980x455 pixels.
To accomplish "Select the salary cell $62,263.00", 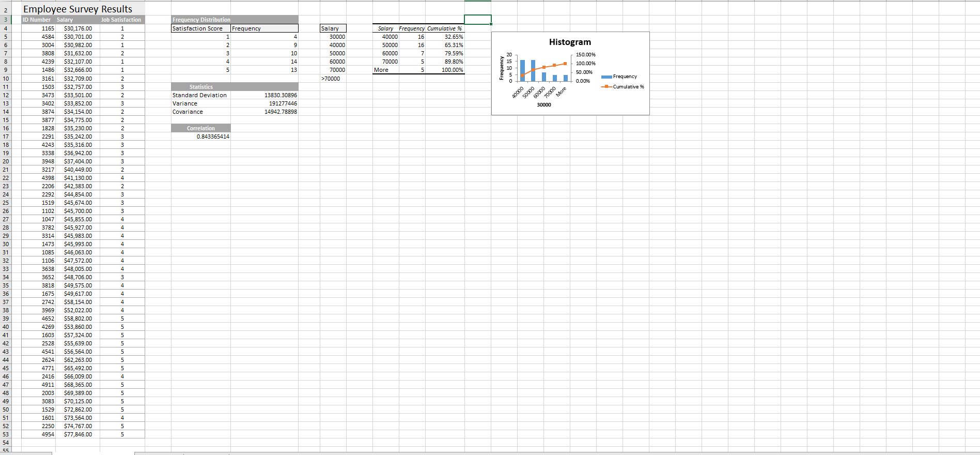I will click(78, 360).
